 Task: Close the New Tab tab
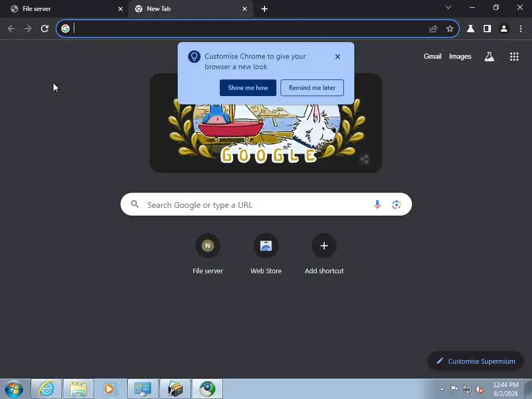click(x=245, y=9)
